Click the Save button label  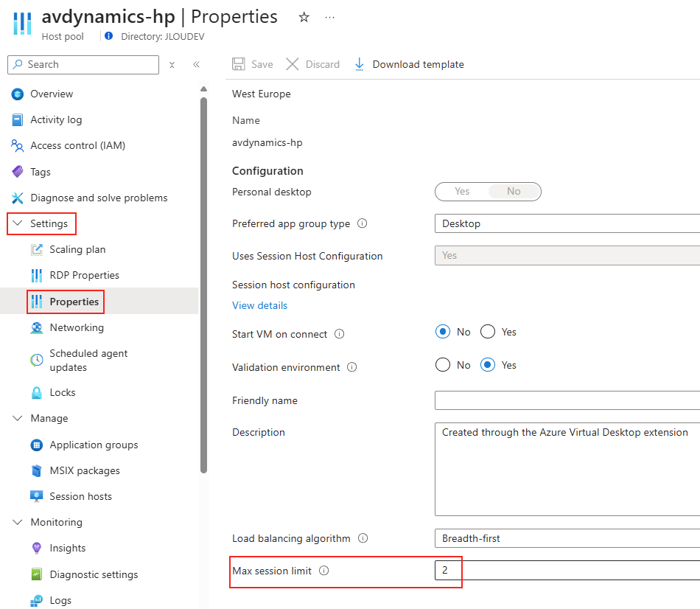pos(262,64)
